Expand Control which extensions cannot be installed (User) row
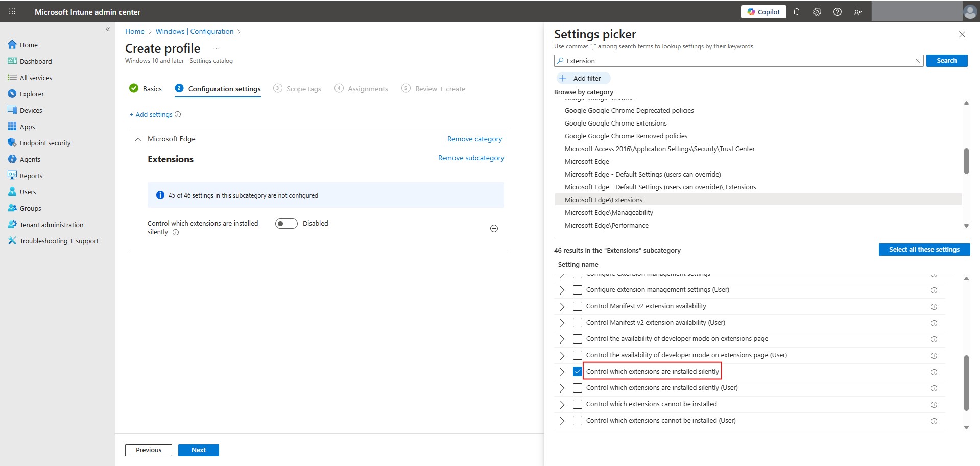The image size is (980, 466). pyautogui.click(x=562, y=421)
